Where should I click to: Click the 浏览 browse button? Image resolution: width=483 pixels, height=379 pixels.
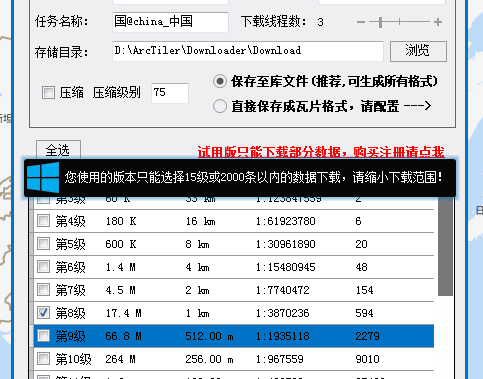(x=418, y=51)
